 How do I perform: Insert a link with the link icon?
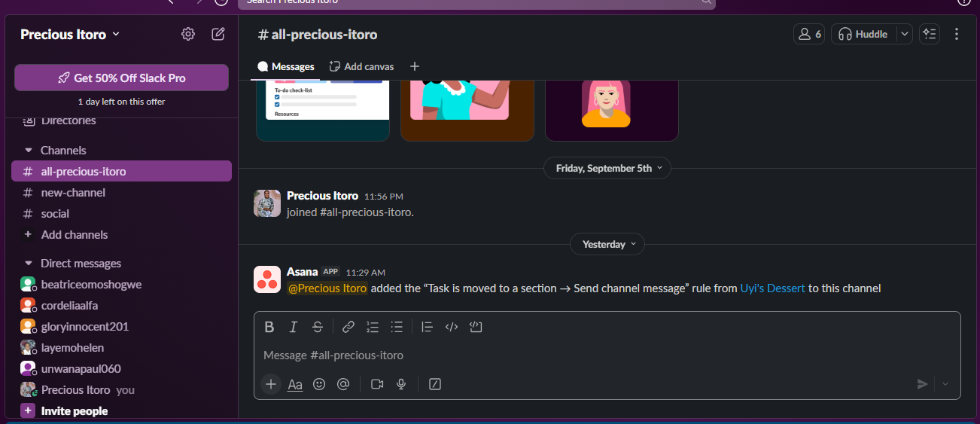coord(348,327)
